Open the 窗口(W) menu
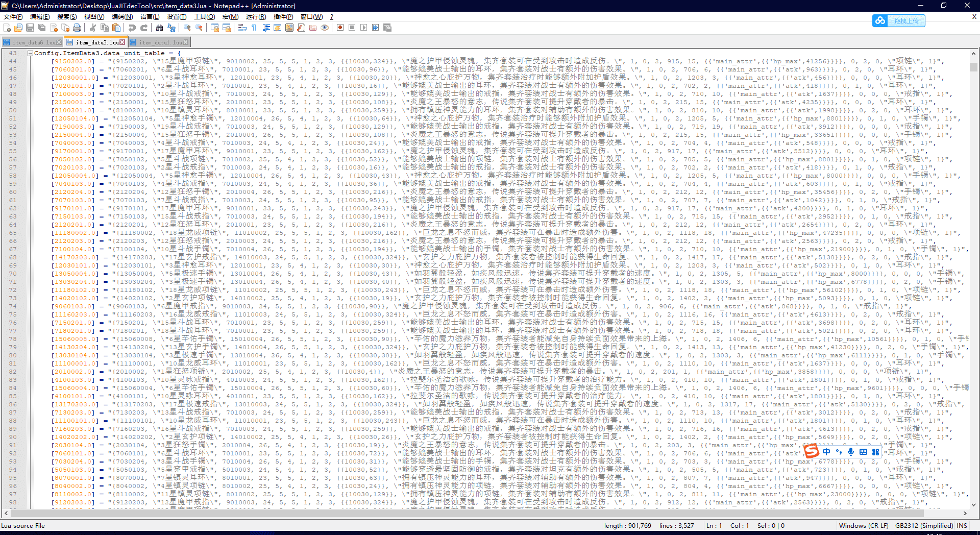The image size is (980, 535). pos(311,17)
